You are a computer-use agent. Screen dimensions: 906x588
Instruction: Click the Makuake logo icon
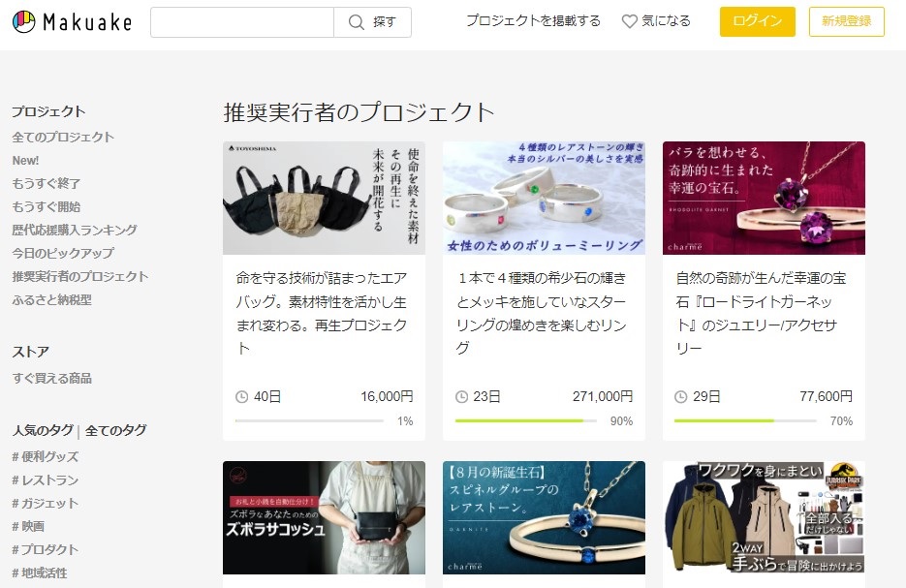[x=23, y=21]
